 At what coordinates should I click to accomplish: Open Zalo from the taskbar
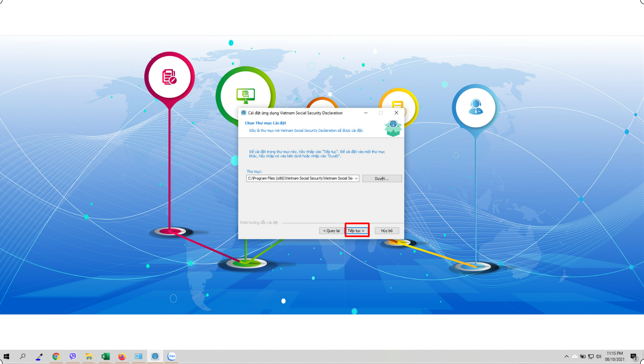tap(172, 357)
